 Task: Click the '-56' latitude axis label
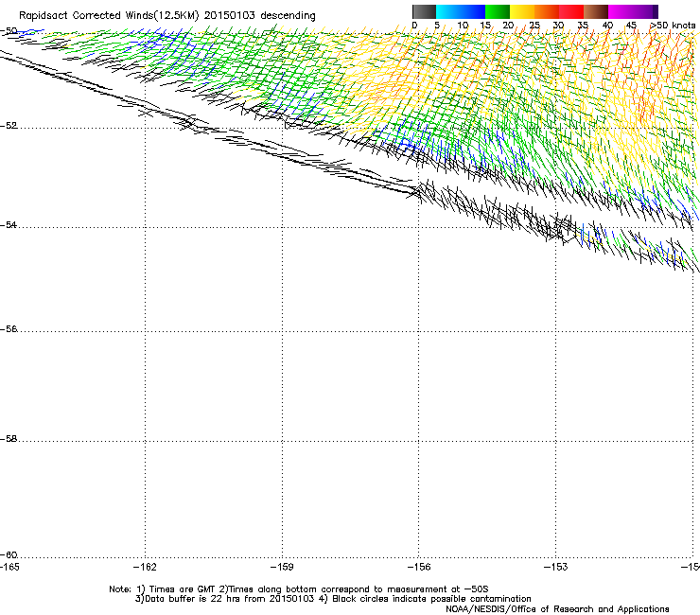click(x=9, y=329)
